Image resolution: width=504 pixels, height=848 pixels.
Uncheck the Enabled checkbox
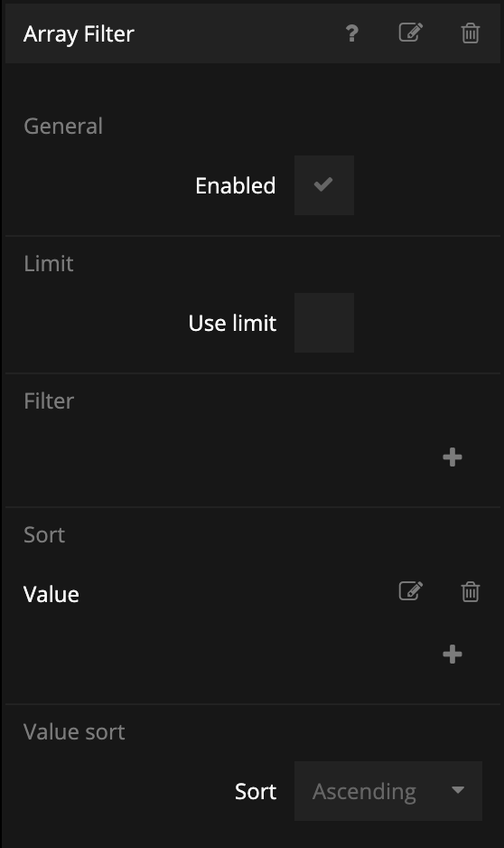[x=324, y=185]
